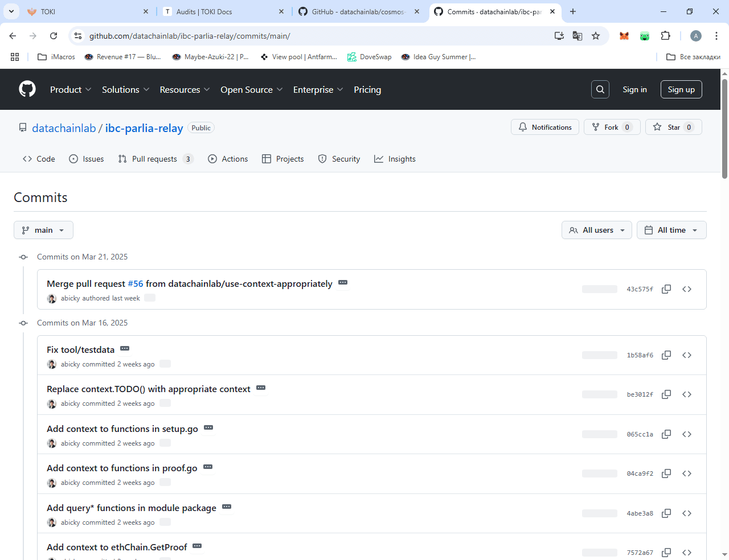Open the Pricing page link
The width and height of the screenshot is (729, 560).
[367, 89]
